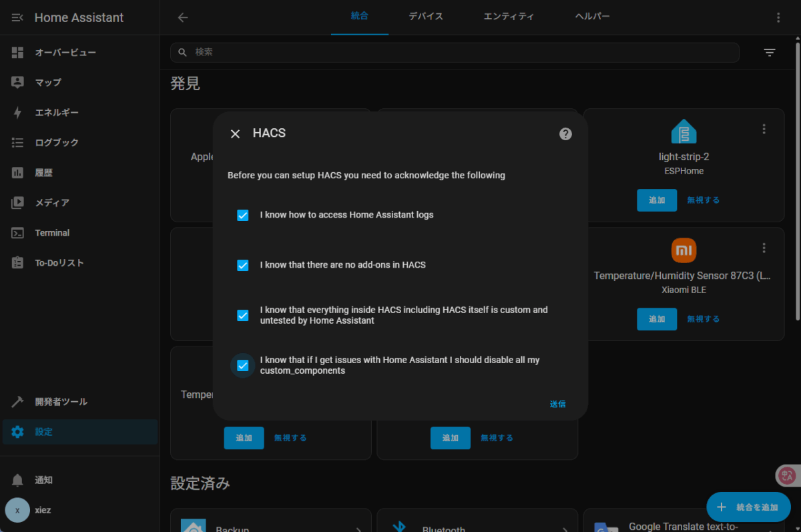Switch to the ヘルパー tab
801x532 pixels.
point(593,17)
